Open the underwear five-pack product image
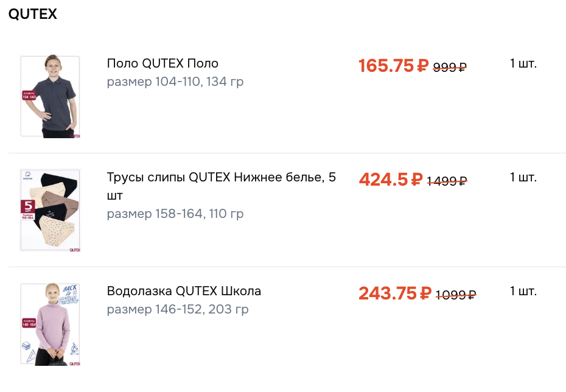The height and width of the screenshot is (392, 566). coord(50,210)
